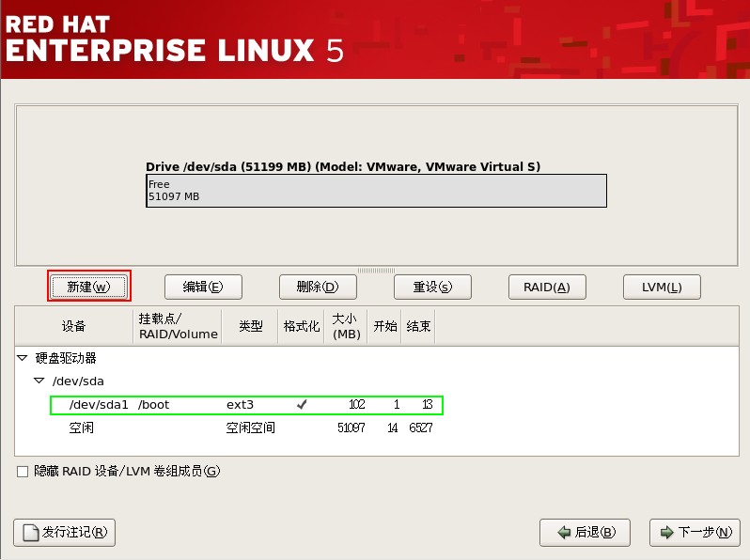Click the ext3 type cell
This screenshot has width=750, height=560.
[240, 405]
